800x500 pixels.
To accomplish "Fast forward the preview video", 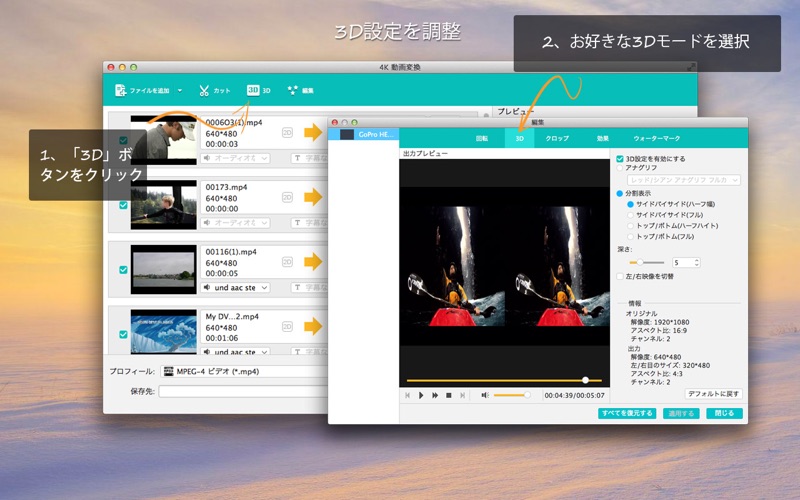I will [x=435, y=395].
